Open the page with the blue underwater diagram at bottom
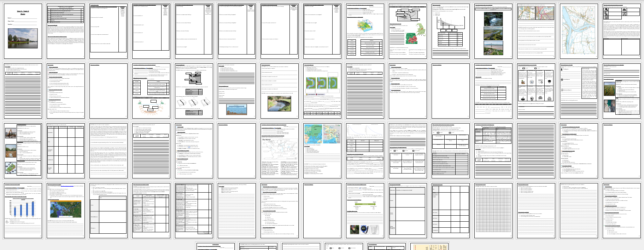The width and height of the screenshot is (644, 250). pyautogui.click(x=237, y=91)
